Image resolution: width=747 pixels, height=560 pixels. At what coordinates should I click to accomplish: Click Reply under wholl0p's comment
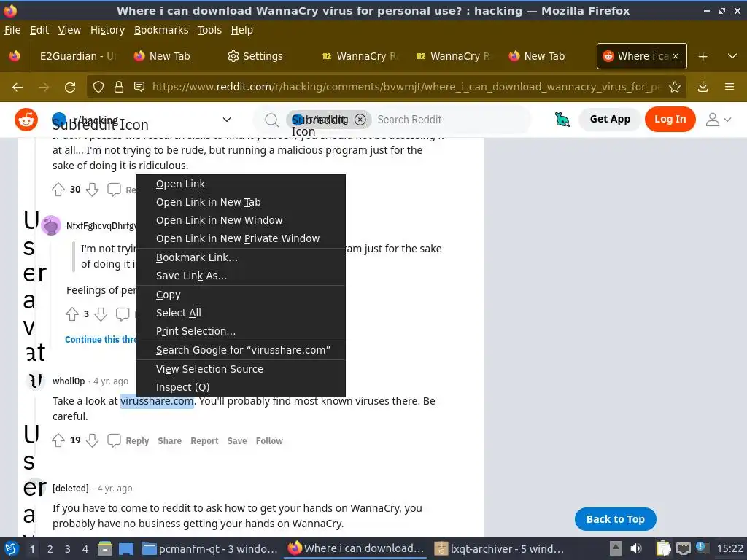point(137,441)
